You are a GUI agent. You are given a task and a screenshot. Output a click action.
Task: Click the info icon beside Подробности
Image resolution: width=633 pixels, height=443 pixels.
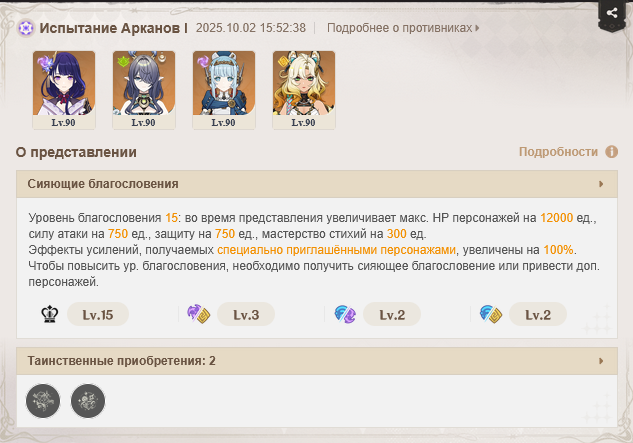click(611, 152)
